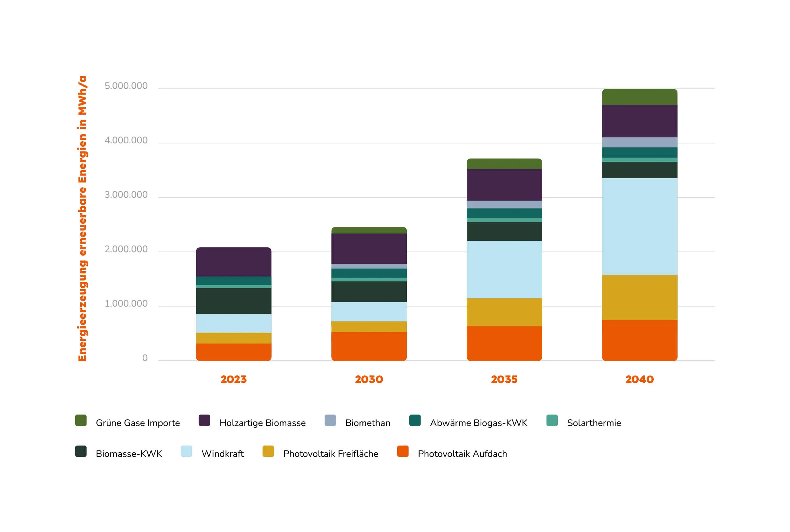The height and width of the screenshot is (532, 790).
Task: Click the yellow Photovoltaik Freifläche segment in 2040
Action: 639,297
